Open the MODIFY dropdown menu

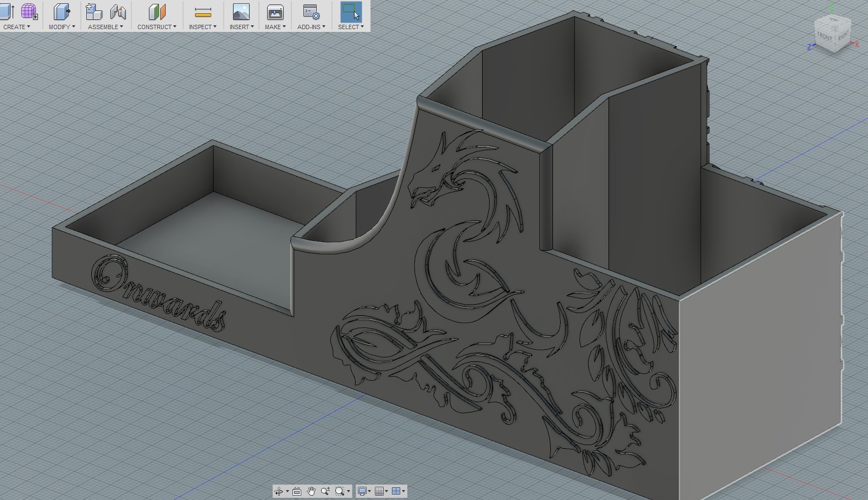(62, 26)
